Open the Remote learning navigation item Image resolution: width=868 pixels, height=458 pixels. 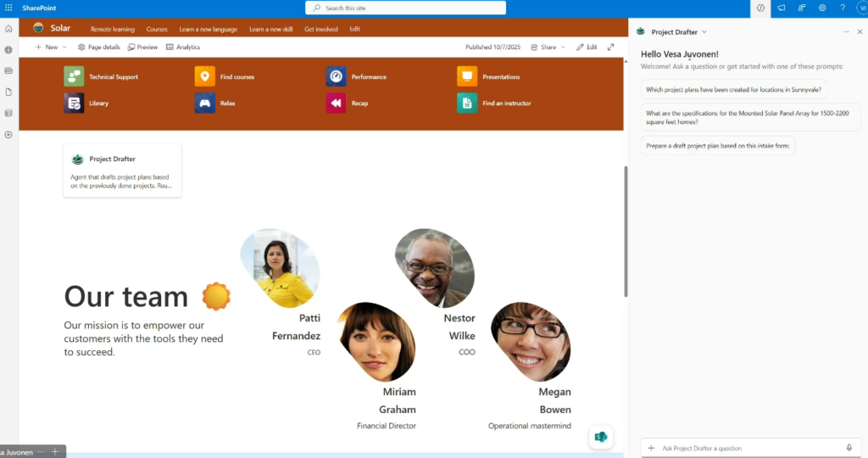112,29
